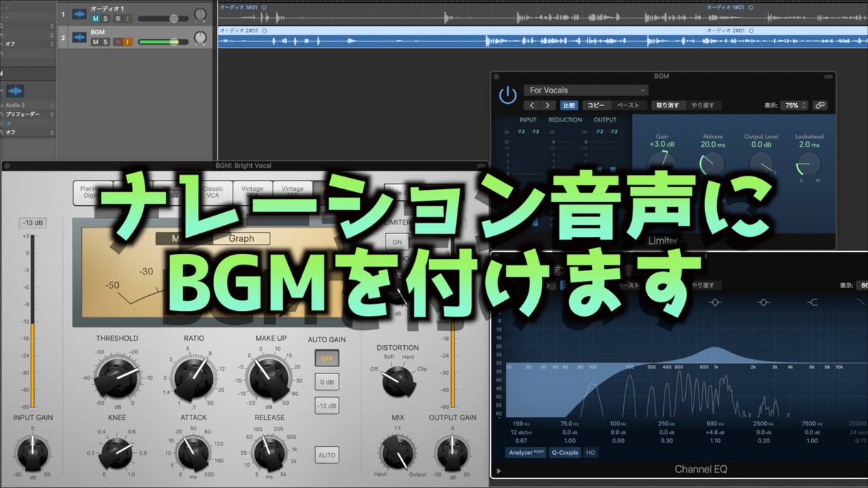Image resolution: width=868 pixels, height=488 pixels.
Task: Select the second Vintage compressor model tab
Action: point(292,192)
